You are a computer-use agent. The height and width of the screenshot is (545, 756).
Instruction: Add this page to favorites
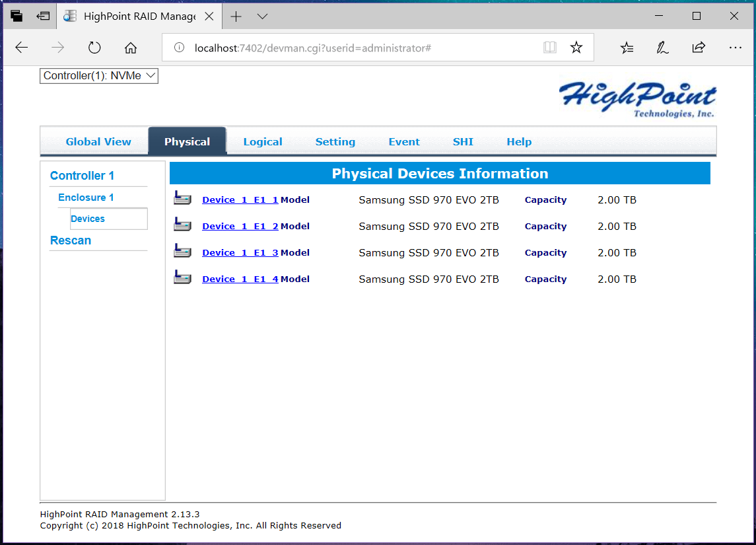coord(576,48)
